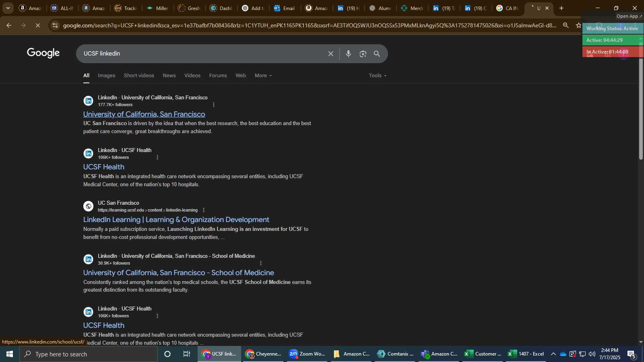The width and height of the screenshot is (644, 362).
Task: Switch to Email browser tab
Action: coord(285,8)
